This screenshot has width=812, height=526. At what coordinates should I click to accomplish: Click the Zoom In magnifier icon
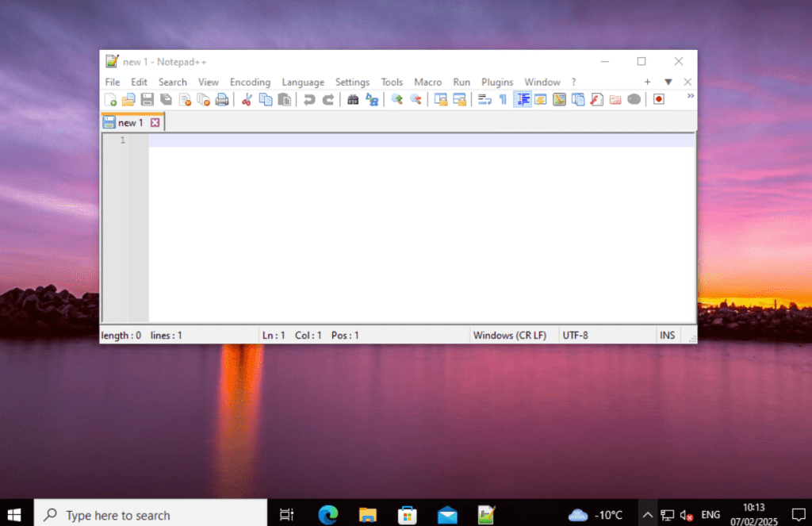tap(396, 99)
